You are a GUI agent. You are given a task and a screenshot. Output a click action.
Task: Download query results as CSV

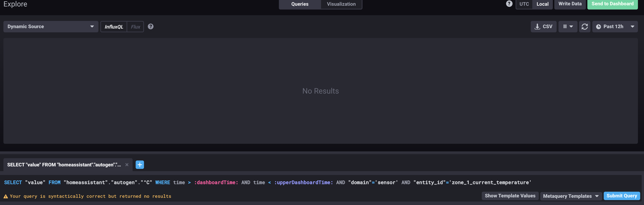pos(544,27)
